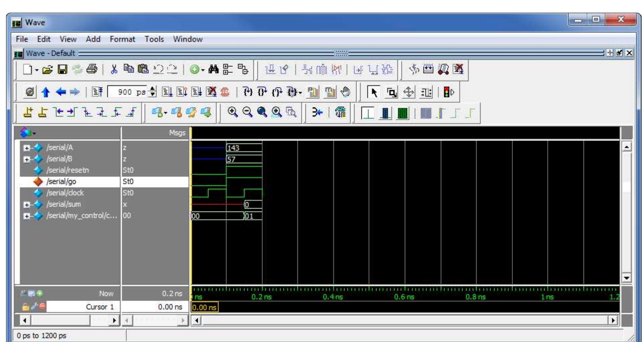Choose the solid green waveform format icon
The width and height of the screenshot is (644, 342).
(x=402, y=113)
